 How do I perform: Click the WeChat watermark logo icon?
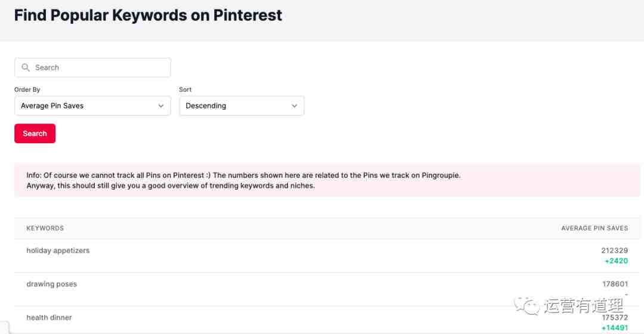point(527,306)
